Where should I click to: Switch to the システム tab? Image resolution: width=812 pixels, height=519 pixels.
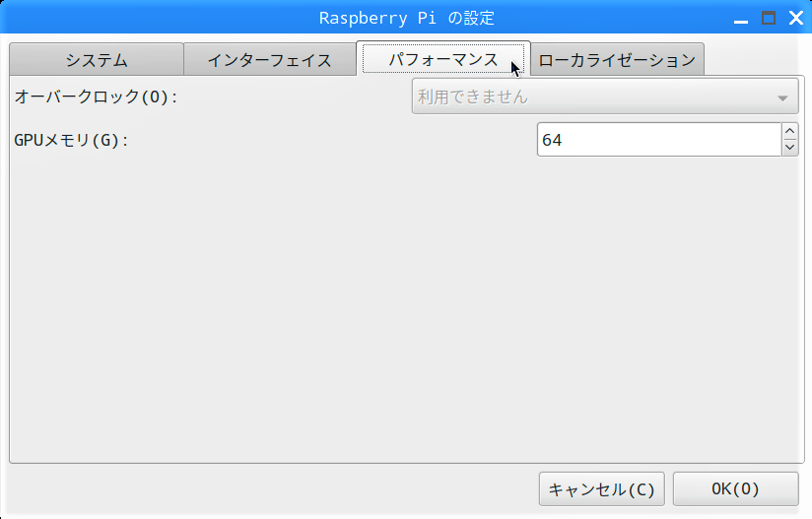97,60
